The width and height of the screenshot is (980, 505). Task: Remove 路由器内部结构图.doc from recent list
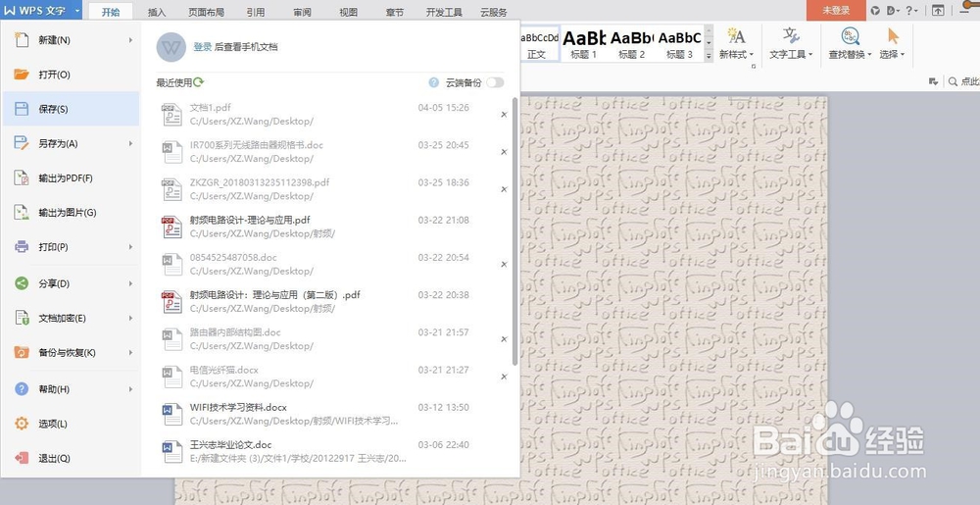504,339
